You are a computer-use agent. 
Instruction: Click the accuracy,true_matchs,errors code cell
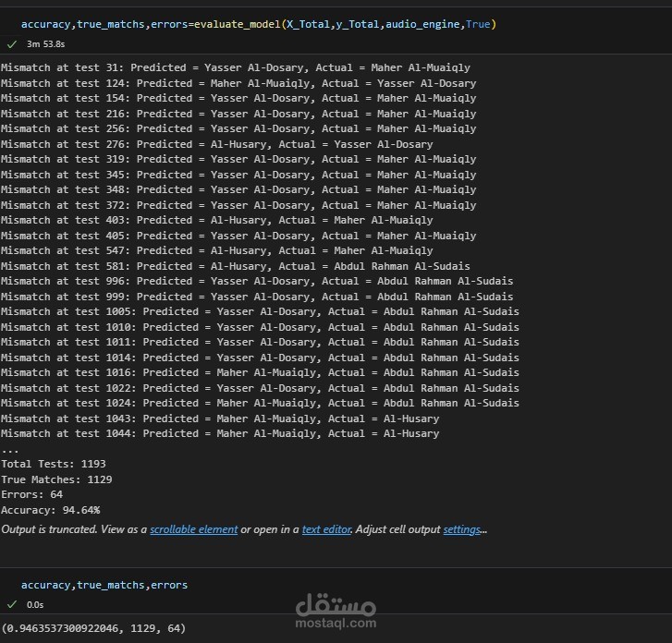104,585
